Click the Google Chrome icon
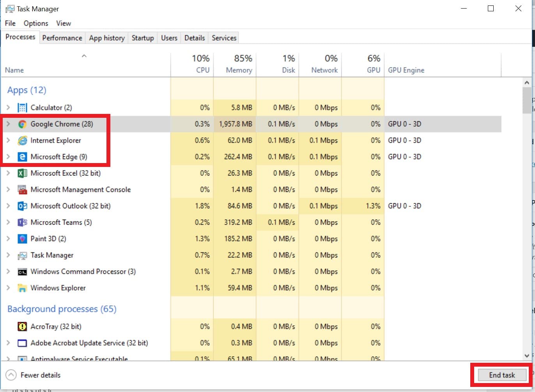Image resolution: width=535 pixels, height=392 pixels. [22, 124]
